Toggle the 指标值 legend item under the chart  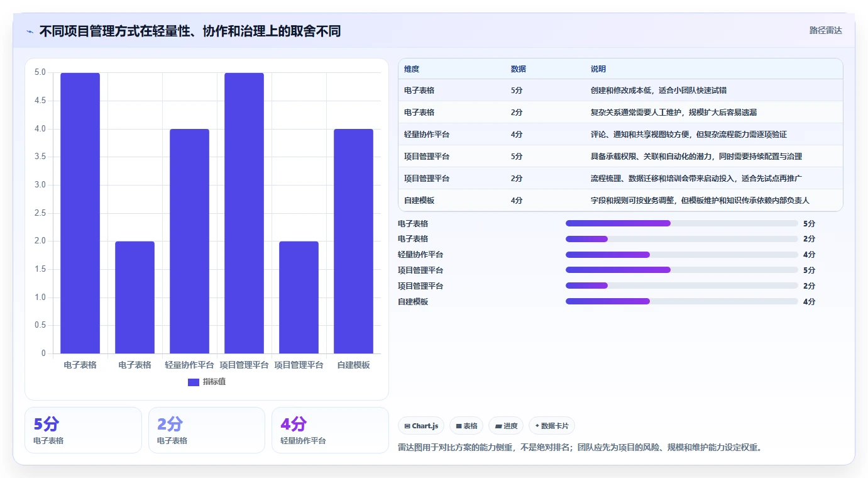click(207, 382)
